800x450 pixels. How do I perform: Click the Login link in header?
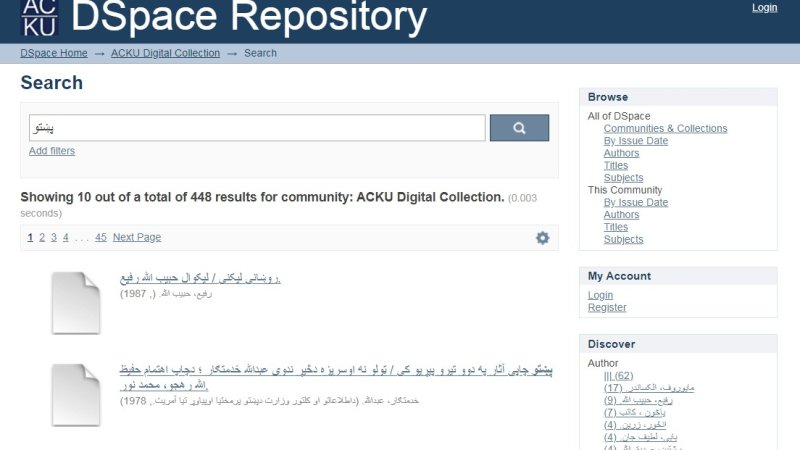[x=764, y=8]
